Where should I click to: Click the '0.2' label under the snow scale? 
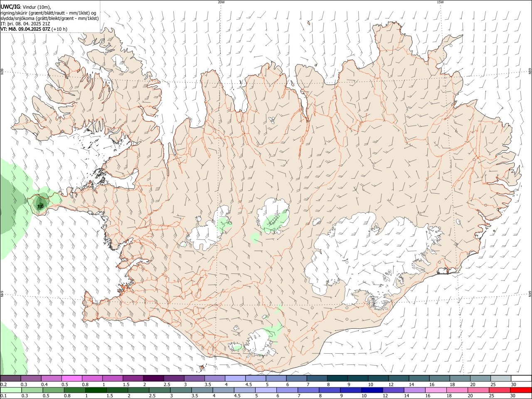pos(3,384)
